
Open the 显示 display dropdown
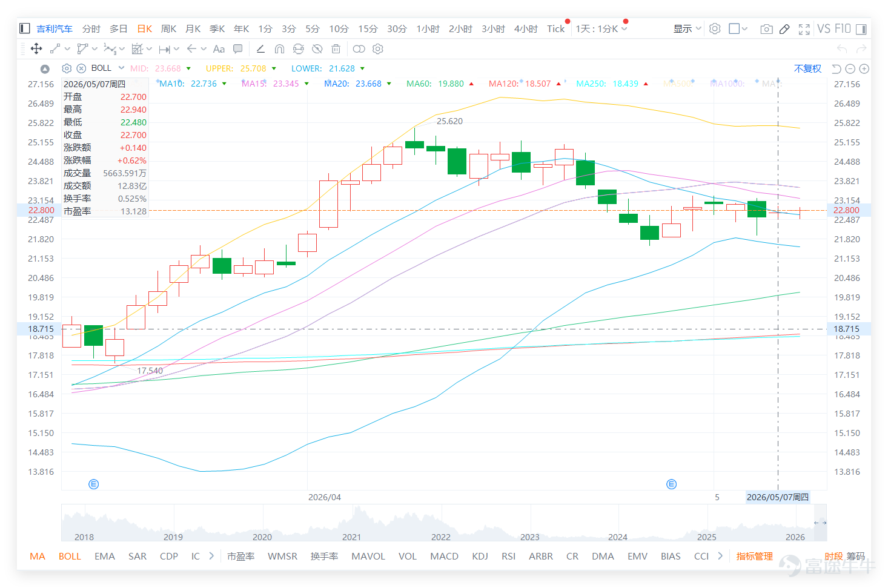[x=687, y=28]
